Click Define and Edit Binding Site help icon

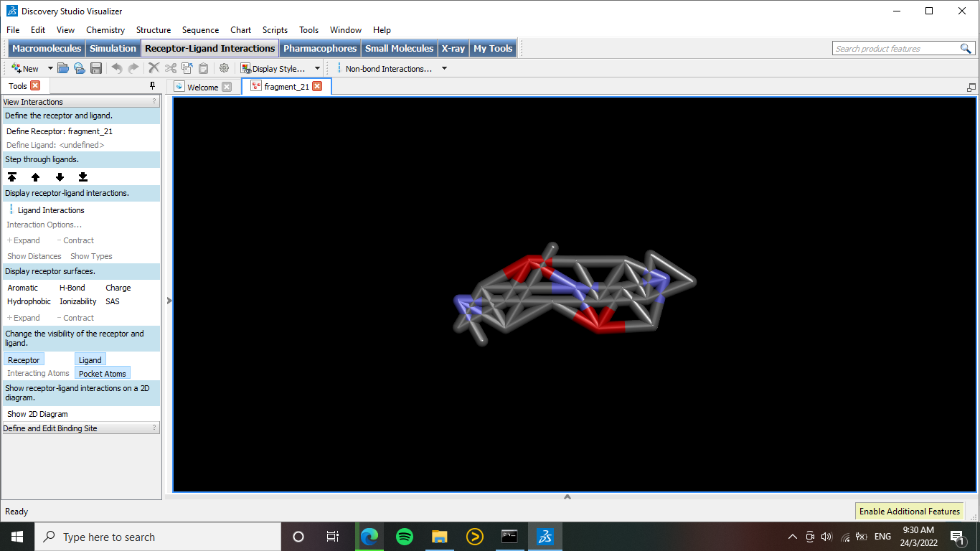click(x=154, y=428)
